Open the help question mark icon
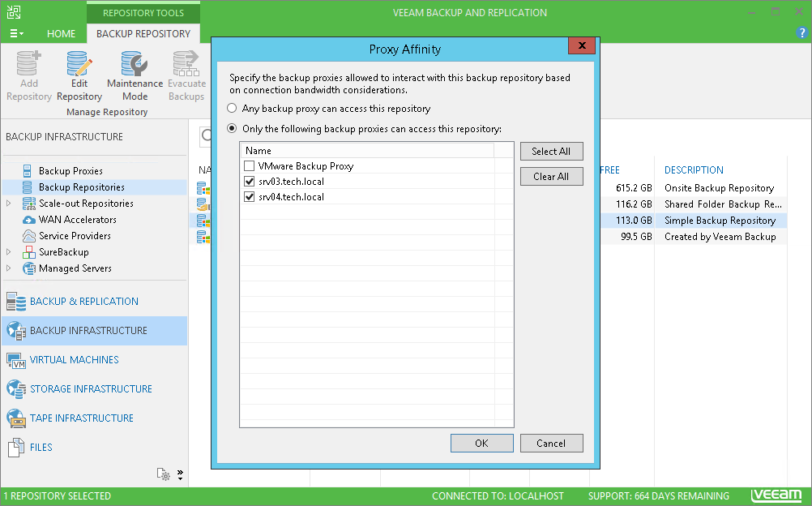Viewport: 812px width, 506px height. point(801,33)
